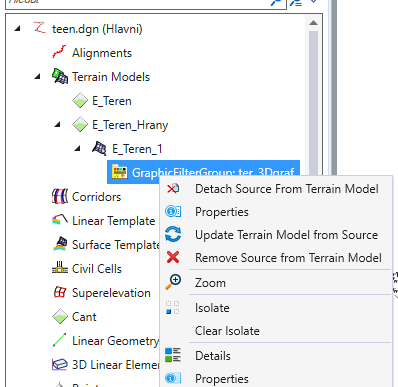Viewport: 398px width, 387px height.
Task: Select the E_Teren_1 tree item
Action: [x=137, y=149]
